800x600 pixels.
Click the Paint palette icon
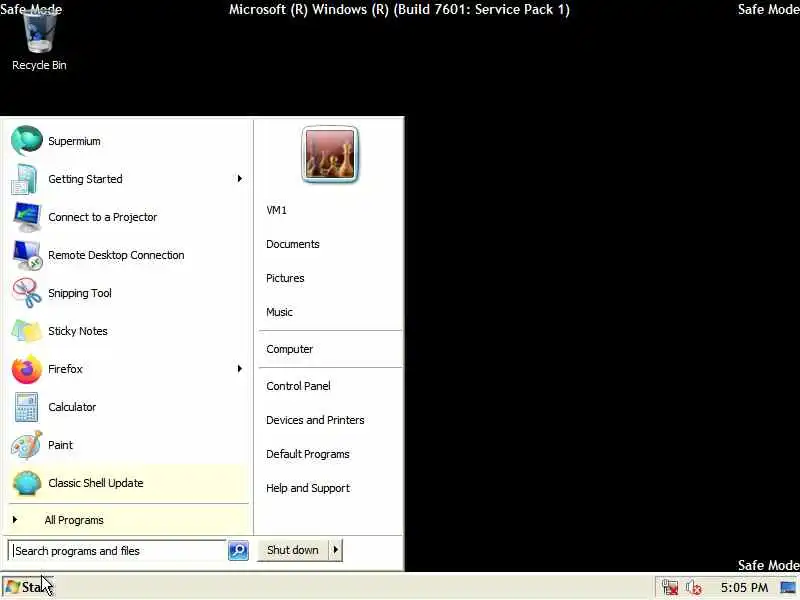(x=27, y=445)
